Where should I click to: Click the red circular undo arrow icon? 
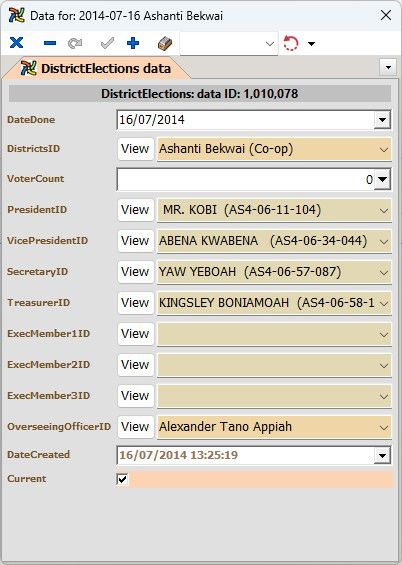pos(291,43)
